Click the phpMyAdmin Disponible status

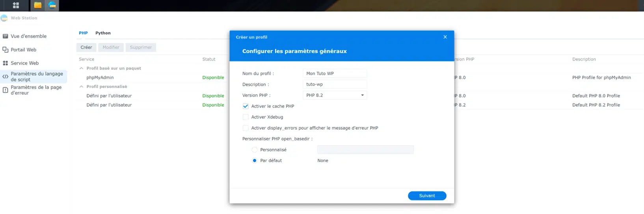point(213,77)
